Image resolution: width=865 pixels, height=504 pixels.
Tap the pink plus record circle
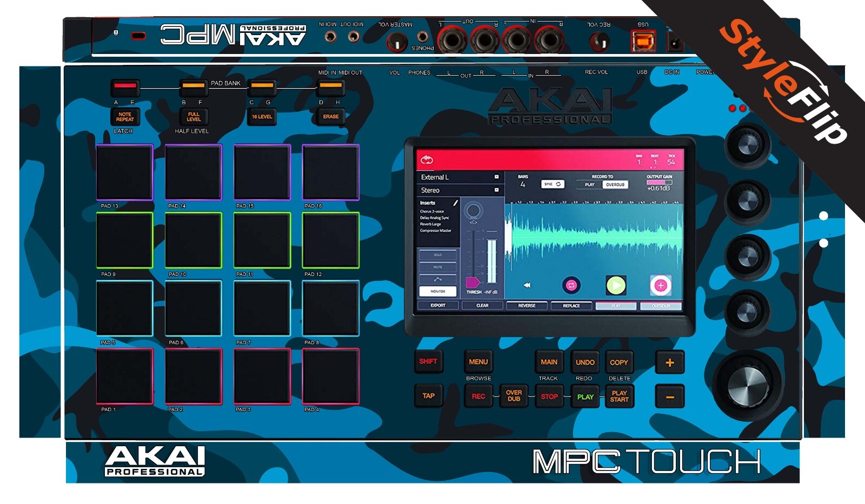tap(661, 285)
